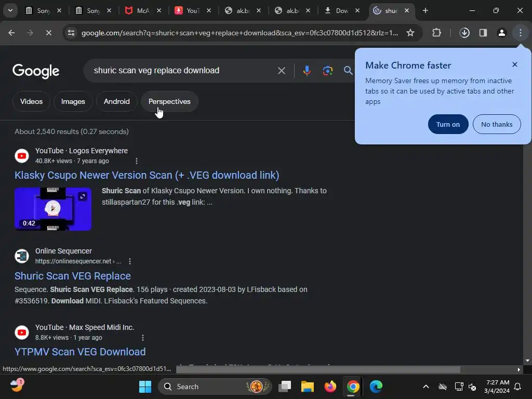Open the Extensions puzzle icon
532x399 pixels.
point(436,33)
